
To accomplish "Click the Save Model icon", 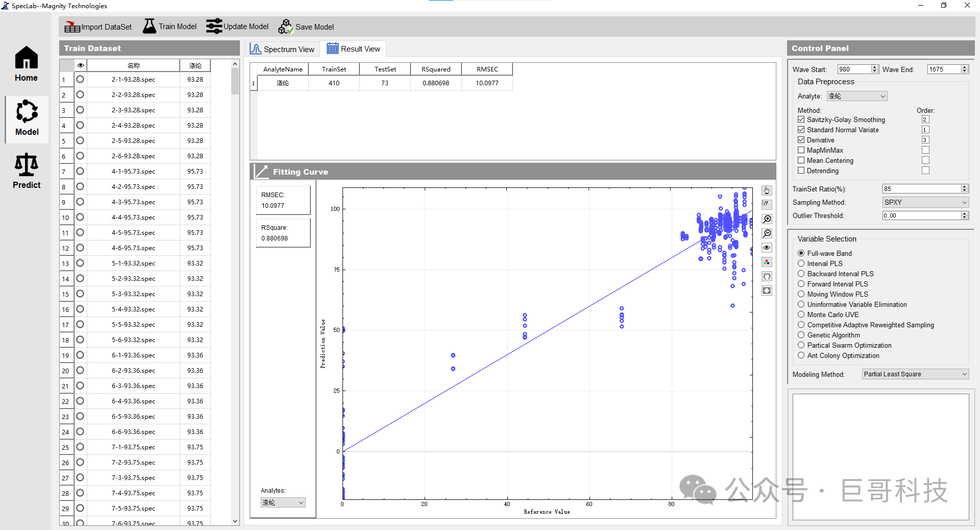I will click(285, 27).
